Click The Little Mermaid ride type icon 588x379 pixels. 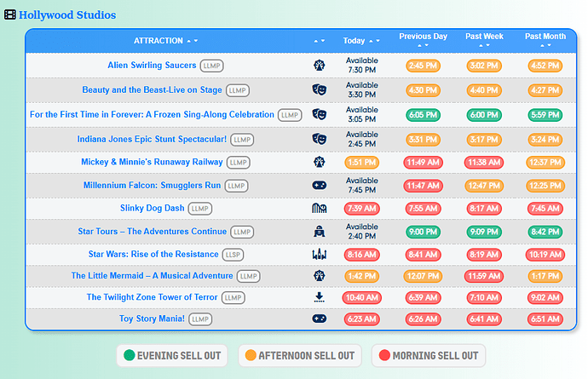[x=319, y=276]
